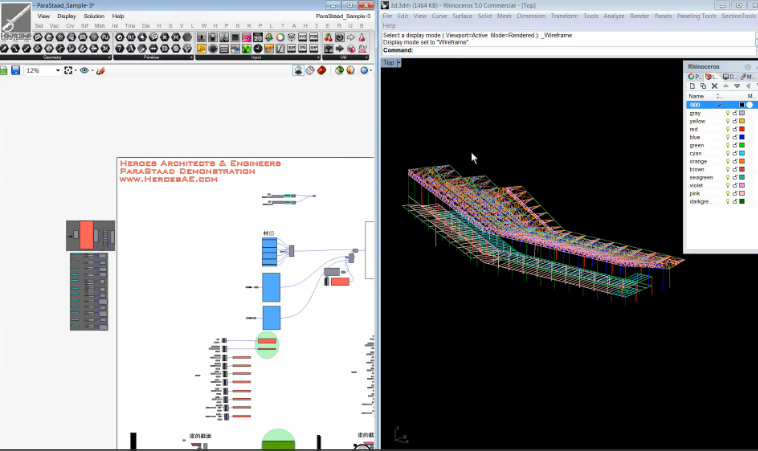Click the new layer icon in Layers panel
This screenshot has height=451, width=758.
691,87
